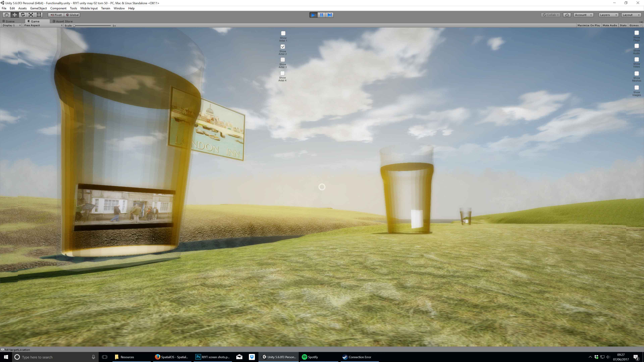Click the Scale slider handle

point(74,25)
